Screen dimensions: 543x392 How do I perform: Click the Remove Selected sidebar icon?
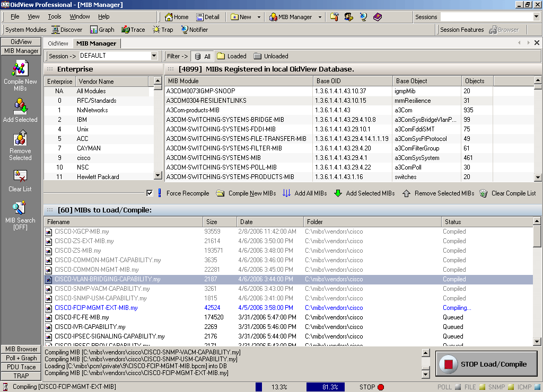point(20,139)
